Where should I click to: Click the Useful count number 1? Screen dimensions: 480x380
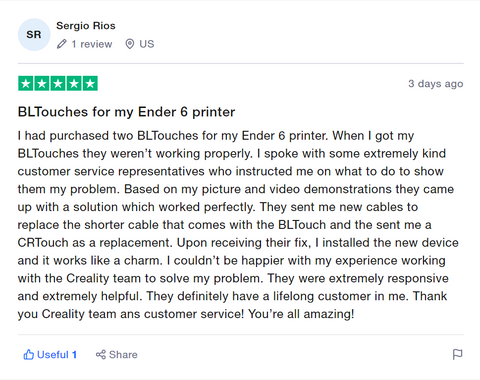74,355
